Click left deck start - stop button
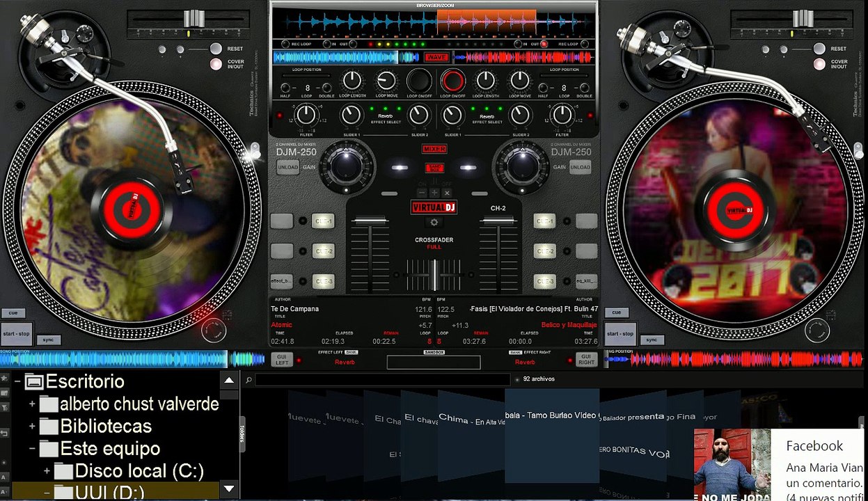This screenshot has width=868, height=501. point(16,333)
